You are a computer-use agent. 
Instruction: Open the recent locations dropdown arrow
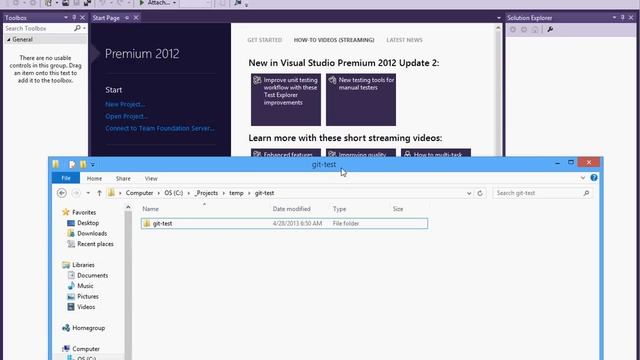(88, 193)
